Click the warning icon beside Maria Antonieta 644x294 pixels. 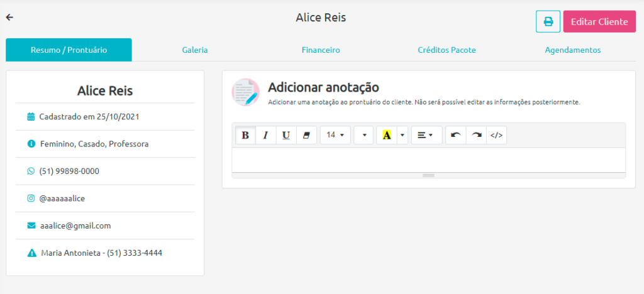[31, 253]
